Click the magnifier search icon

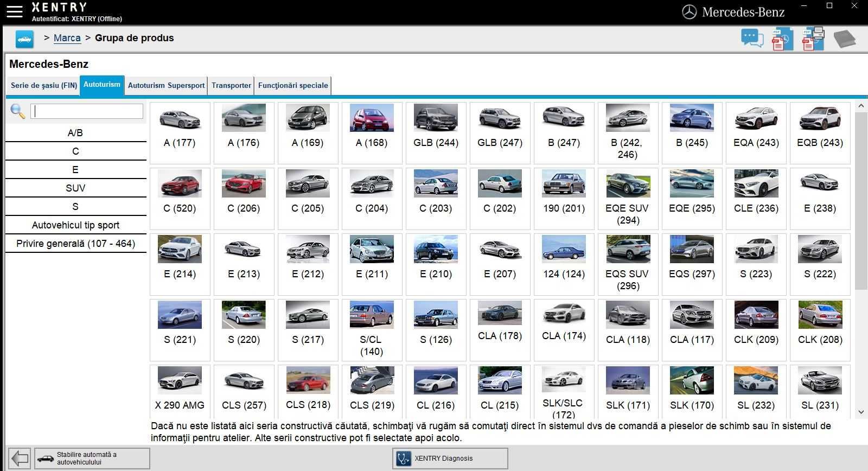(17, 111)
